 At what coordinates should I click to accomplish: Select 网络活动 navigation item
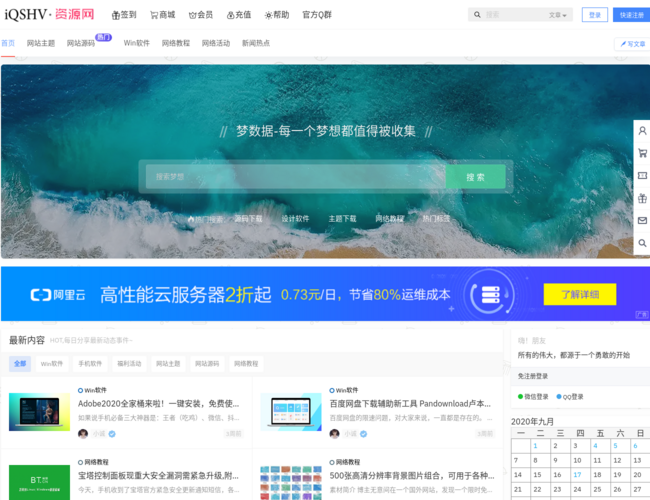[x=216, y=43]
